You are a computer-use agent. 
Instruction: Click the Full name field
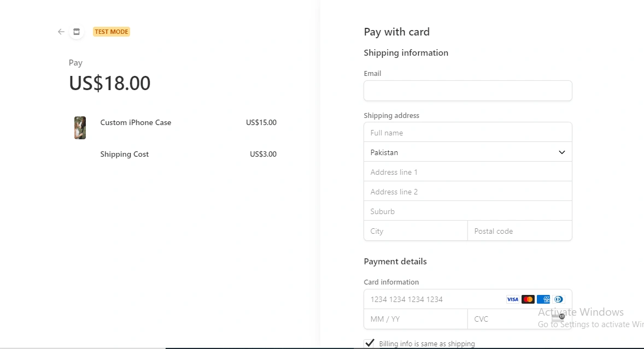pos(467,133)
